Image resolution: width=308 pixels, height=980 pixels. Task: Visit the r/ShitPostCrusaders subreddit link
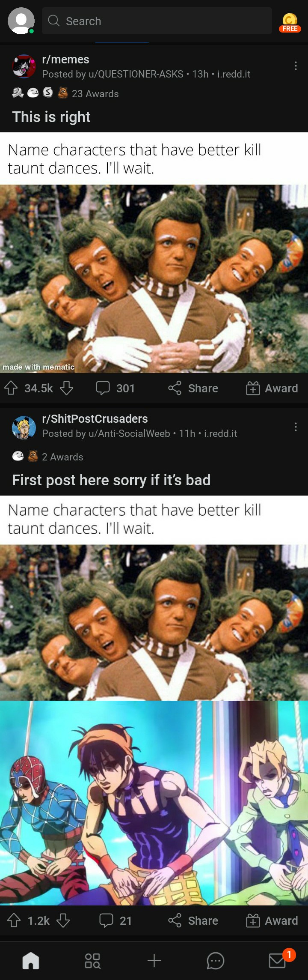[x=95, y=418]
